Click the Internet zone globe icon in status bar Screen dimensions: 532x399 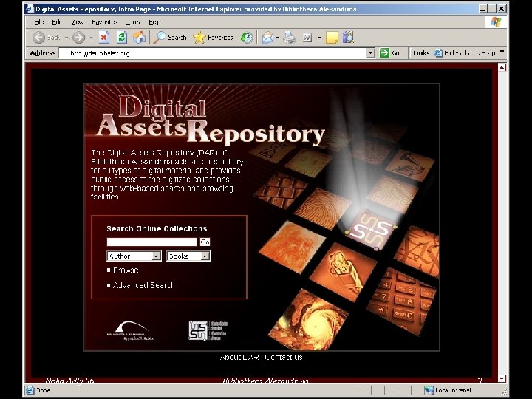429,390
